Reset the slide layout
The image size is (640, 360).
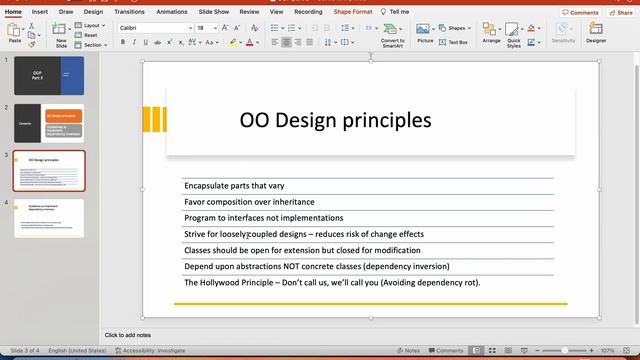(x=86, y=35)
